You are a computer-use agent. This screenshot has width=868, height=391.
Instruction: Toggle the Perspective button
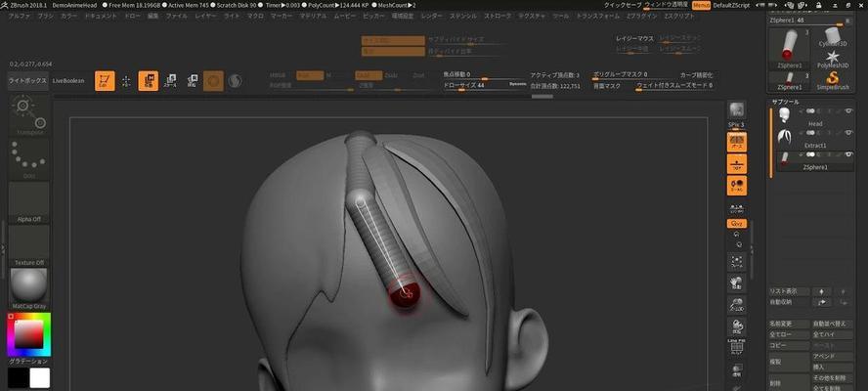pos(737,142)
